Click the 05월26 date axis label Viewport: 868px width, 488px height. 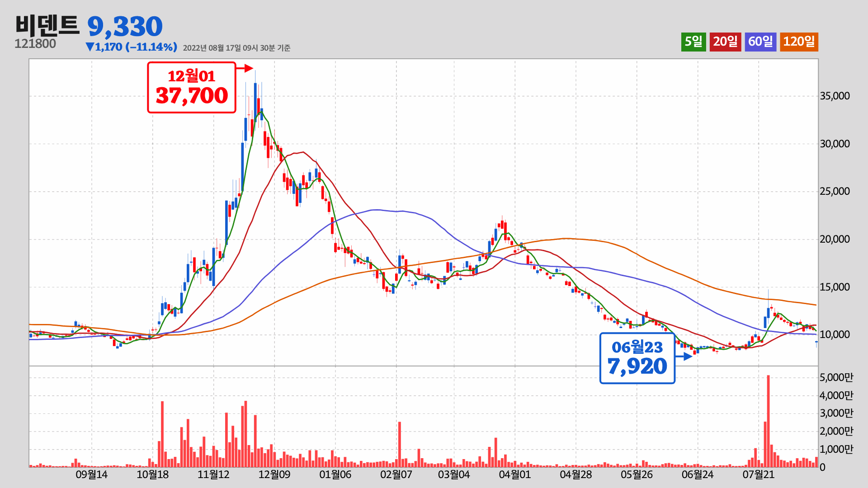(x=637, y=474)
